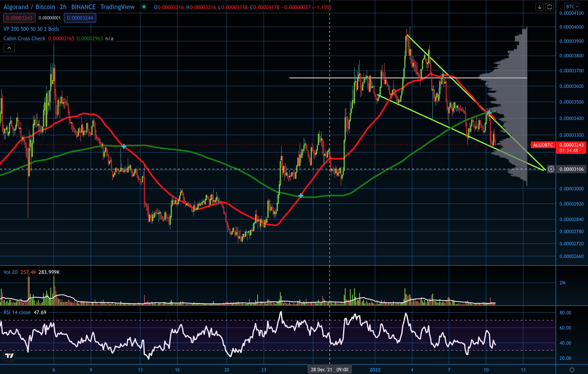The image size is (588, 374).
Task: Collapse the indicator legend with the chevron
Action: (x=9, y=48)
